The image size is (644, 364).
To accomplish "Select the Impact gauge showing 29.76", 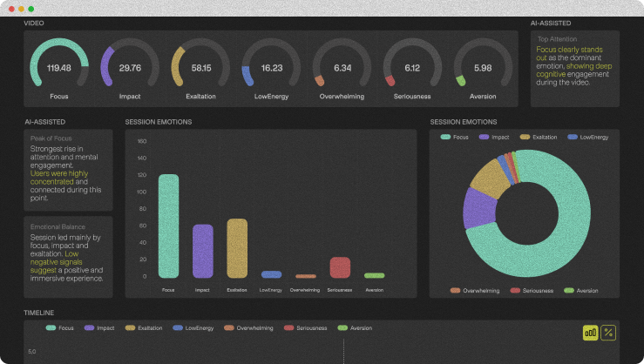I will pyautogui.click(x=130, y=68).
